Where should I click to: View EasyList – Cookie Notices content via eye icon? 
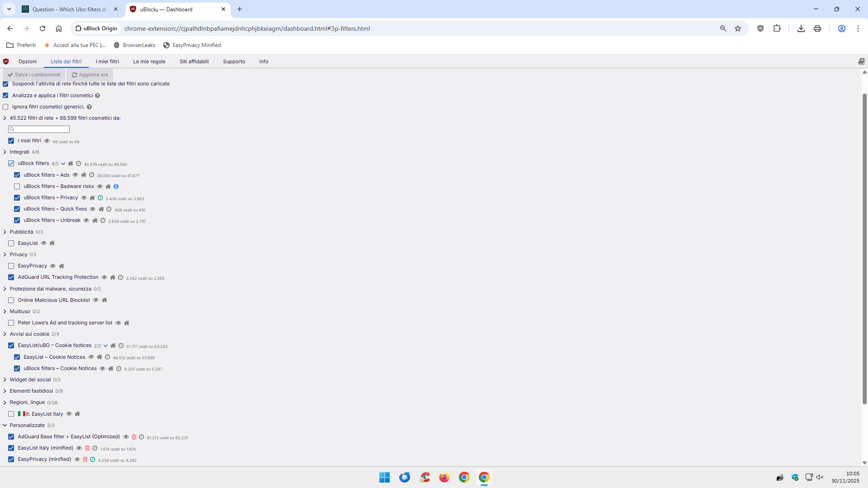pyautogui.click(x=91, y=357)
